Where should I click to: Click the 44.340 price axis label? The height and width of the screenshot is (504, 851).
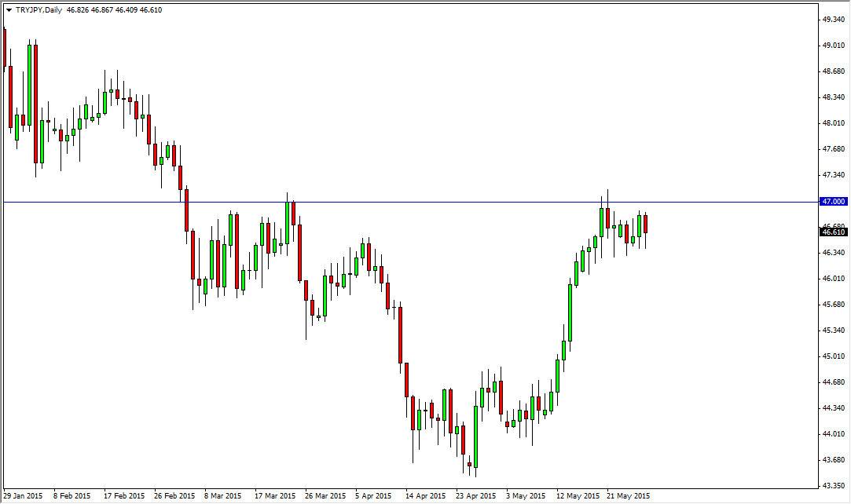pos(834,408)
